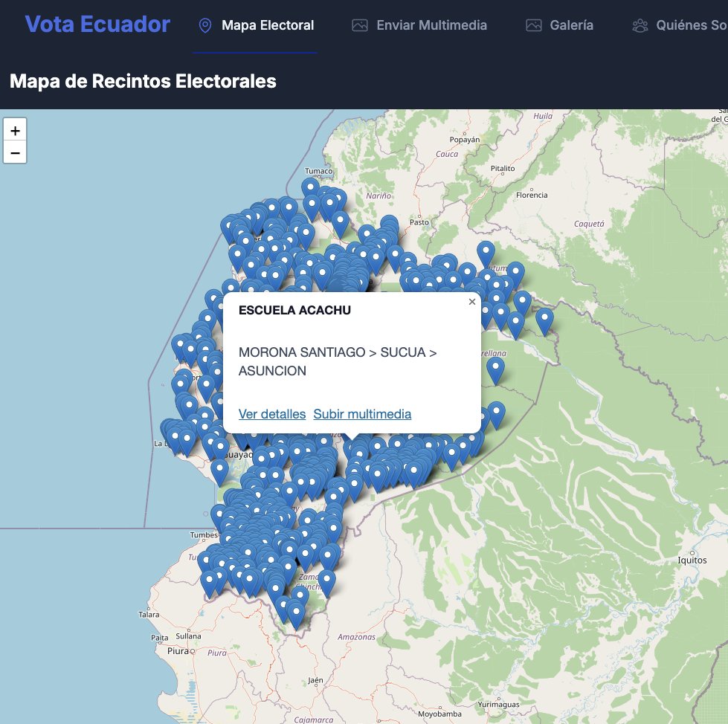Click the map pin icon beside Mapa Electoral
Screen dimensions: 728x724
click(204, 25)
